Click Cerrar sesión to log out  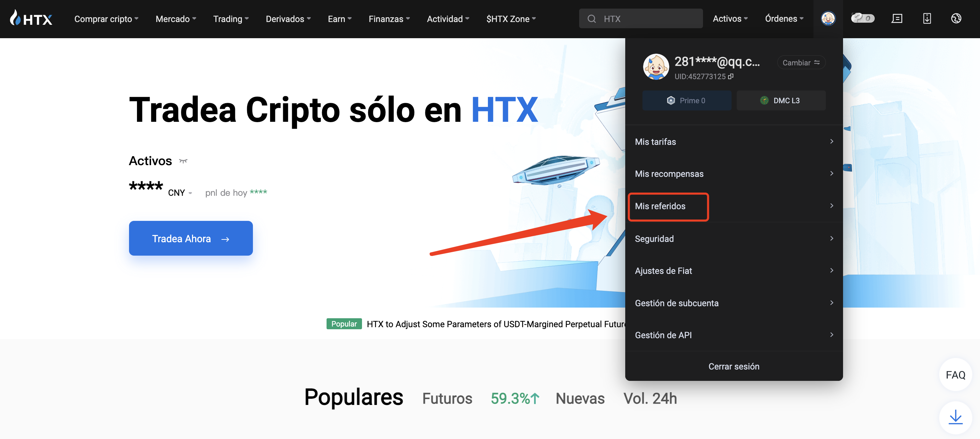(734, 366)
